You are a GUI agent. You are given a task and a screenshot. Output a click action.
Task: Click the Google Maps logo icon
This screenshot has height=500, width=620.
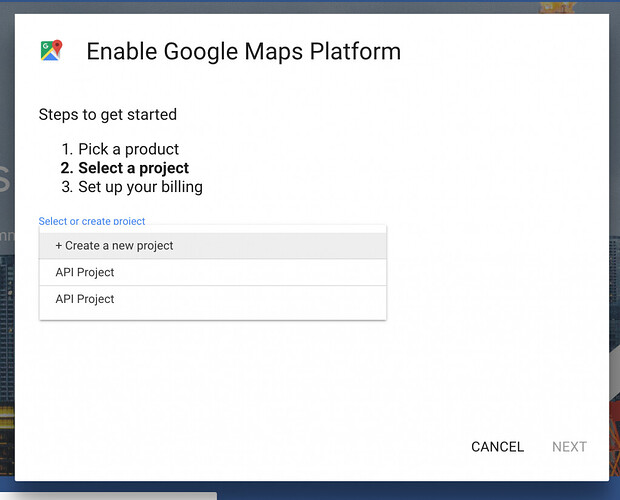51,50
